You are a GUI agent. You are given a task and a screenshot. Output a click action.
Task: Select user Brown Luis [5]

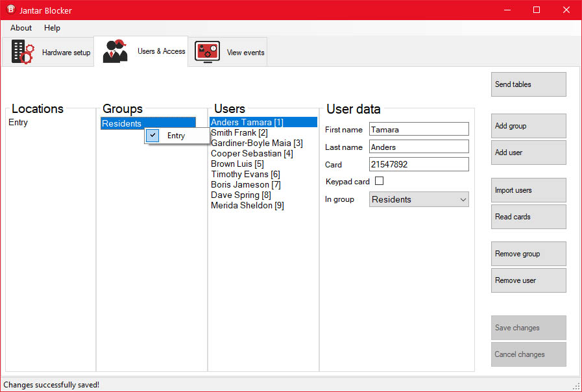[237, 164]
